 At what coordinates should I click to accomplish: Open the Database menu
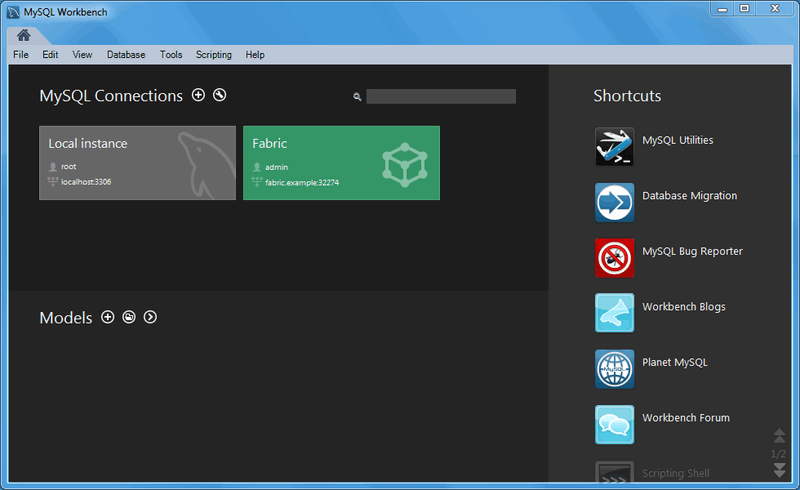pyautogui.click(x=126, y=55)
